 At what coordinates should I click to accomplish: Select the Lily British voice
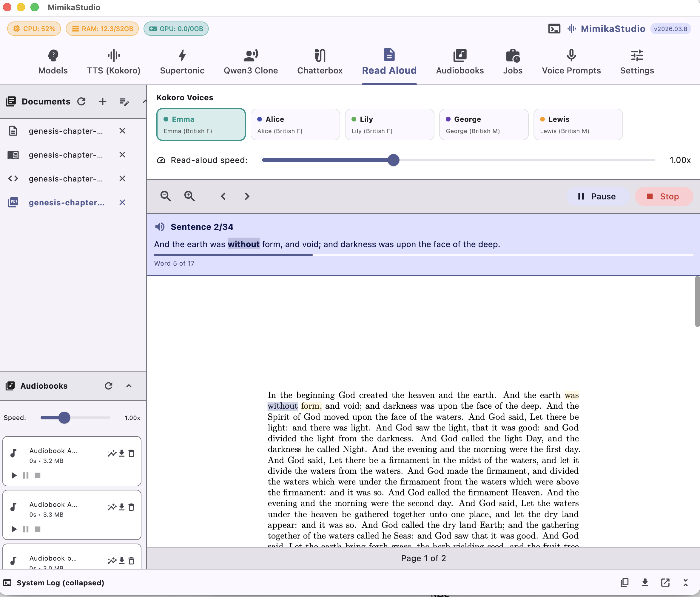(389, 124)
